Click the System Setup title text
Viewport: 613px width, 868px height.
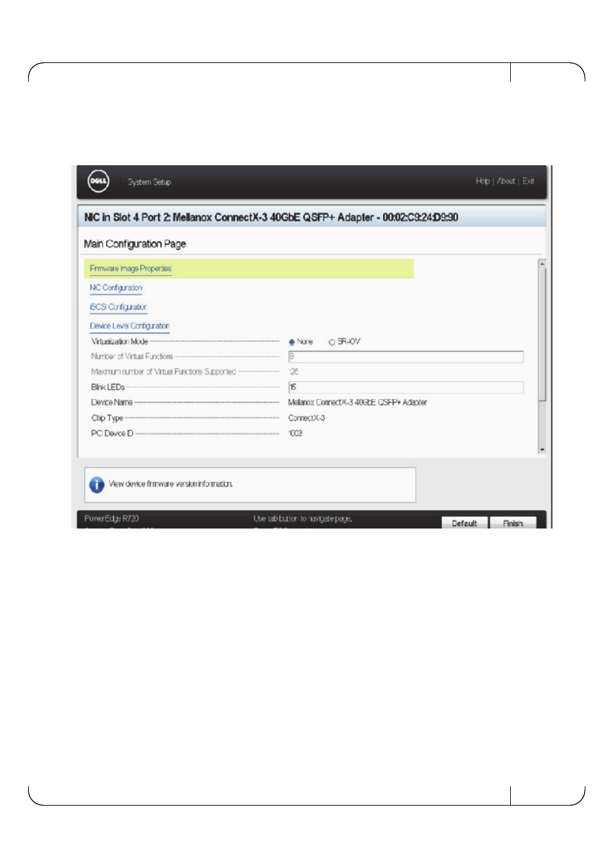pos(149,182)
